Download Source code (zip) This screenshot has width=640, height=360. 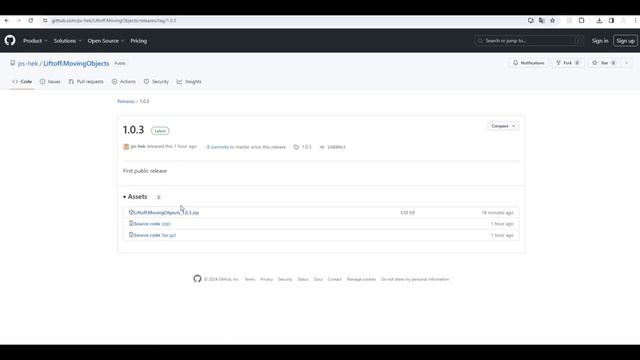(x=152, y=224)
